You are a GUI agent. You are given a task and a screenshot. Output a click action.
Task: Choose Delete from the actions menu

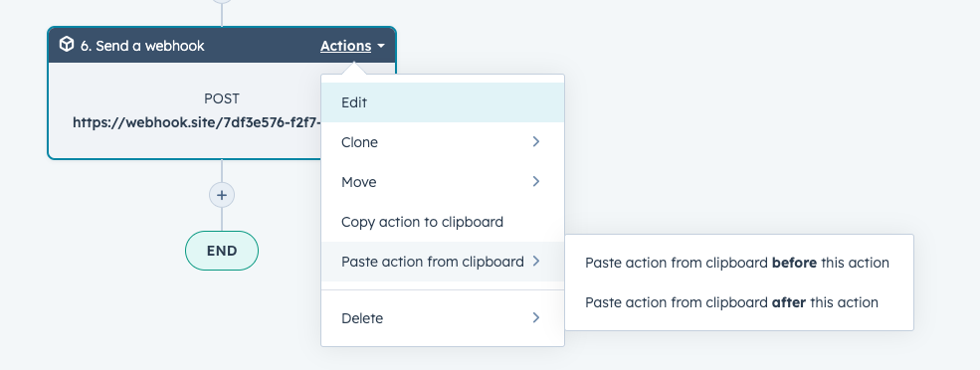[443, 318]
